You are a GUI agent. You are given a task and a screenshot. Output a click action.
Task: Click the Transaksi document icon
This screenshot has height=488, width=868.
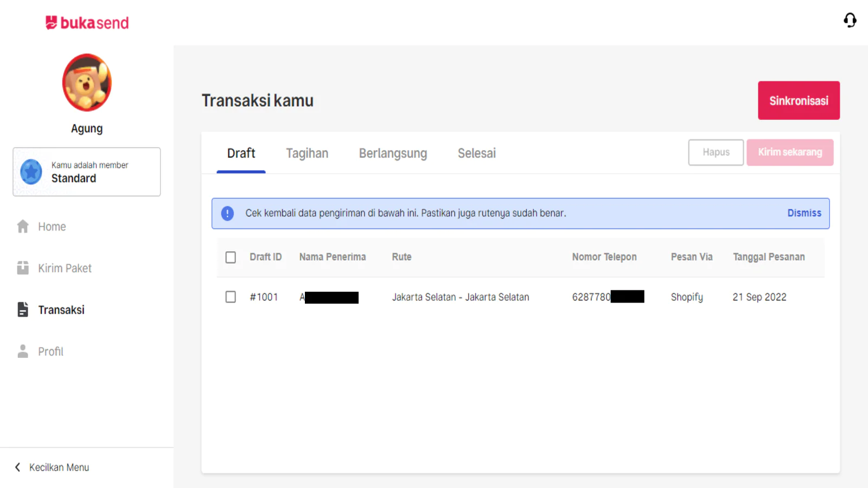23,310
